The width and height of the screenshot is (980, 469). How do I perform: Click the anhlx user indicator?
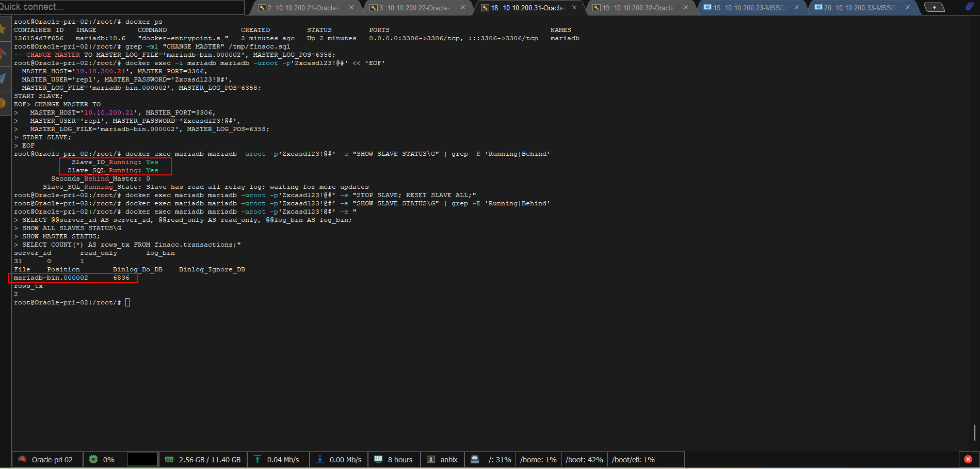(x=442, y=460)
